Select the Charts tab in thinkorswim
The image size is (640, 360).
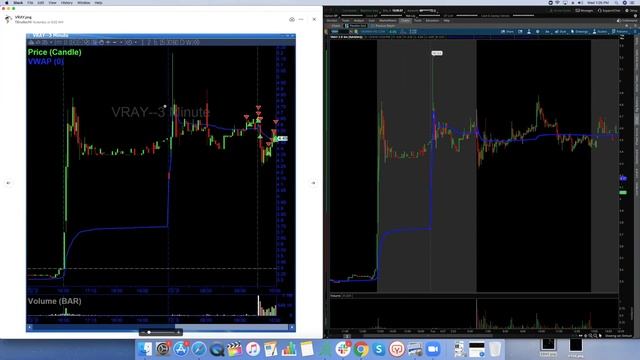[x=405, y=20]
